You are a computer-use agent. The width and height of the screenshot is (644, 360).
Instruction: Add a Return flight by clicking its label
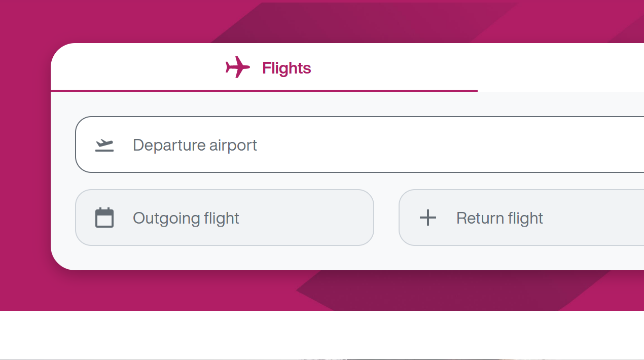click(499, 219)
